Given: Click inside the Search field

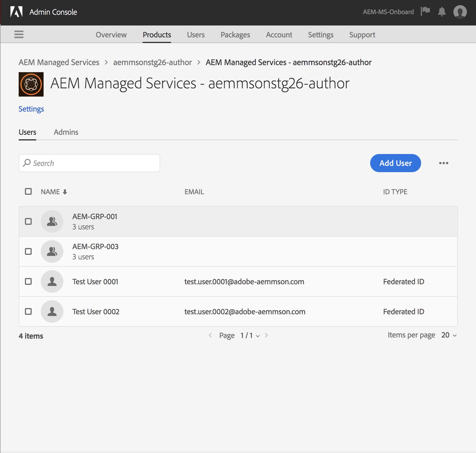Looking at the screenshot, I should coord(89,163).
